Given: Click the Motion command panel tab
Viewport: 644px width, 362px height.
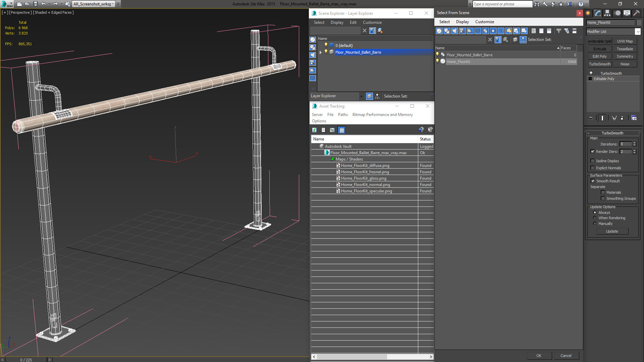Looking at the screenshot, I should coord(617,13).
